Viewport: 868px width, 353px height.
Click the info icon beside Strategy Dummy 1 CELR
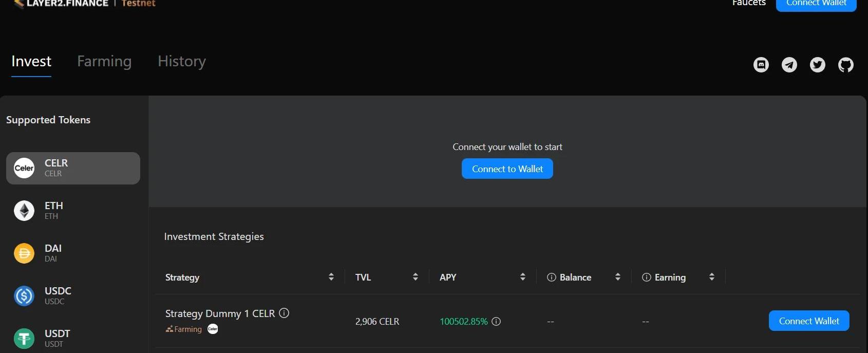pyautogui.click(x=284, y=313)
